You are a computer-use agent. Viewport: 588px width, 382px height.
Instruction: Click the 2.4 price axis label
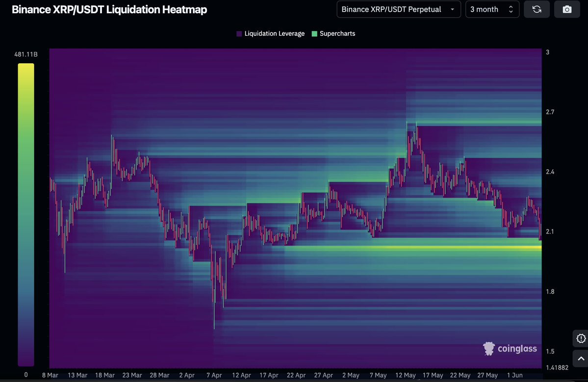pos(550,172)
